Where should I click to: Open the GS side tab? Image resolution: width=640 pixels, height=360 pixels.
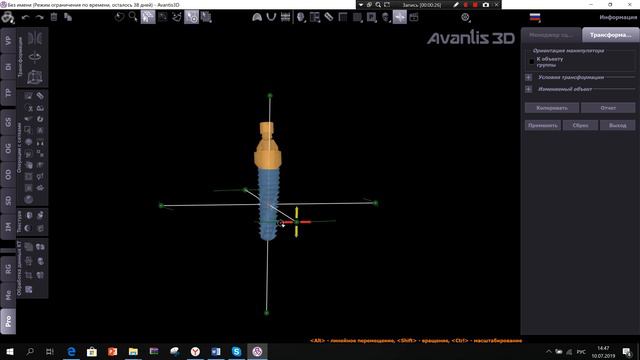point(8,122)
